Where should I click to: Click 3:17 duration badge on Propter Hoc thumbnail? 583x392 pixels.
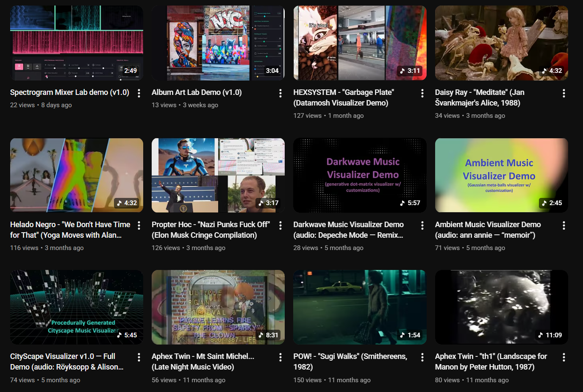click(268, 203)
